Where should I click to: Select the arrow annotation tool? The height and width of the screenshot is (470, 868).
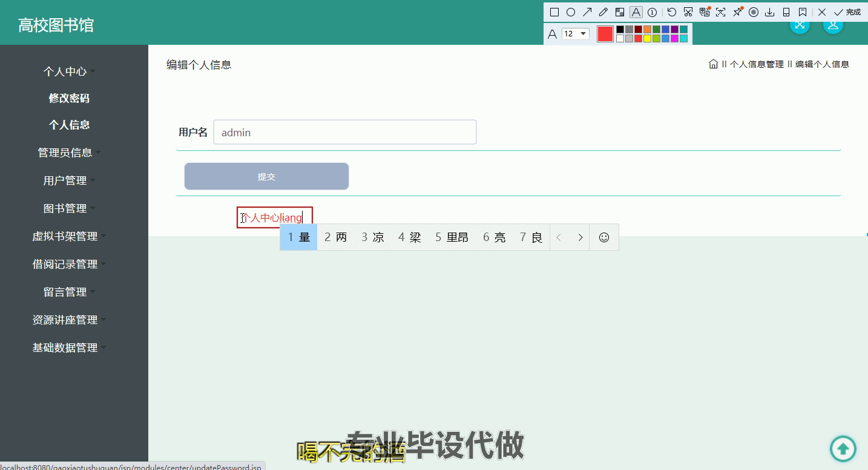[x=587, y=12]
